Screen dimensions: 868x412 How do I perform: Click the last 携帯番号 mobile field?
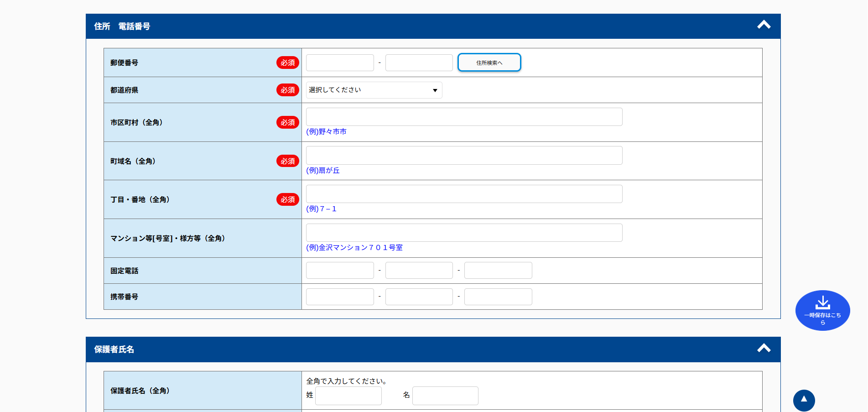pyautogui.click(x=498, y=297)
